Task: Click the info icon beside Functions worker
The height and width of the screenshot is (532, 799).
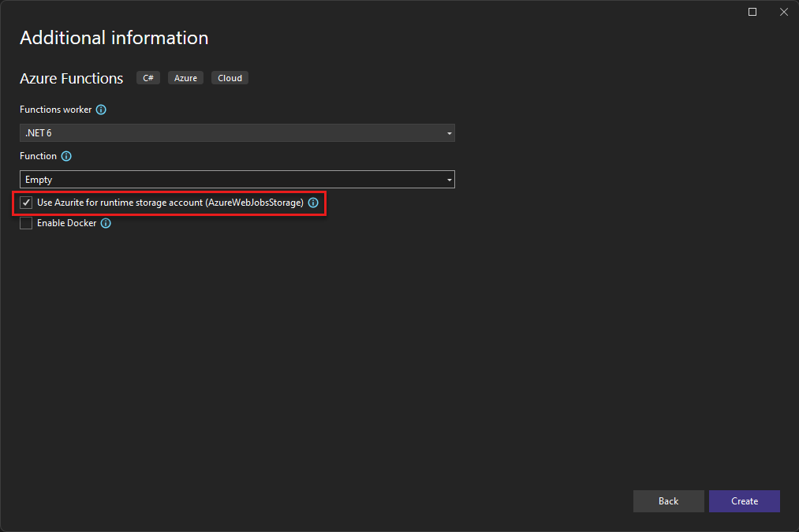Action: point(101,110)
